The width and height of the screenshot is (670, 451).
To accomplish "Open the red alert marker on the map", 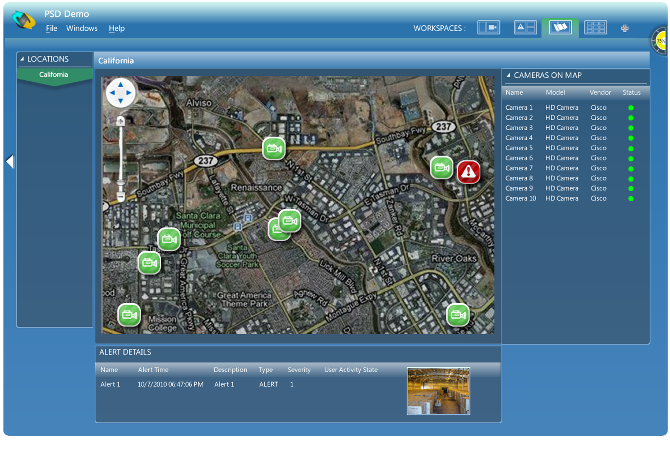I will pos(469,172).
